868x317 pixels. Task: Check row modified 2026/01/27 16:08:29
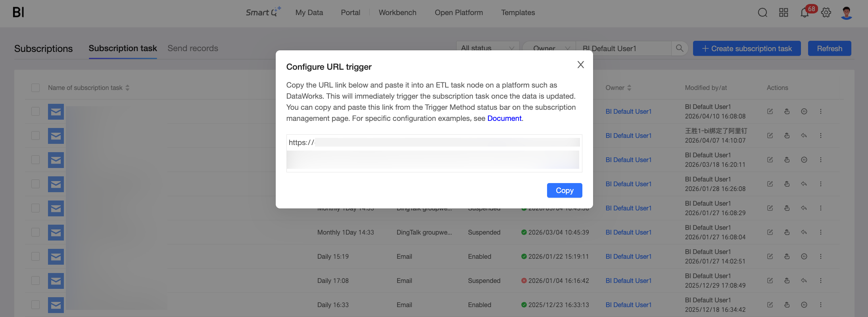point(36,208)
